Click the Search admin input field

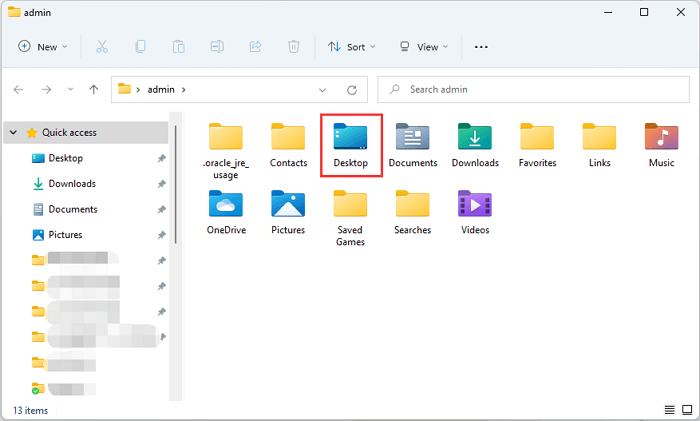pos(540,89)
